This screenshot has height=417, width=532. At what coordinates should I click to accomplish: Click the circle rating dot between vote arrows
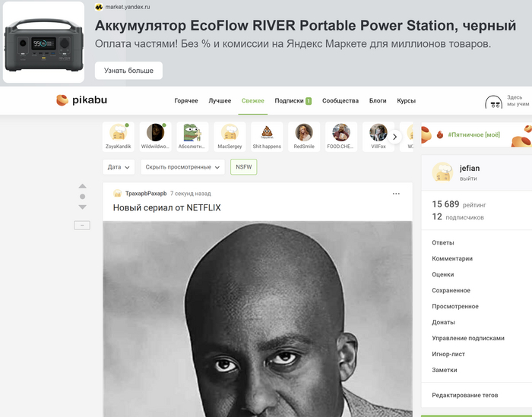(x=82, y=196)
